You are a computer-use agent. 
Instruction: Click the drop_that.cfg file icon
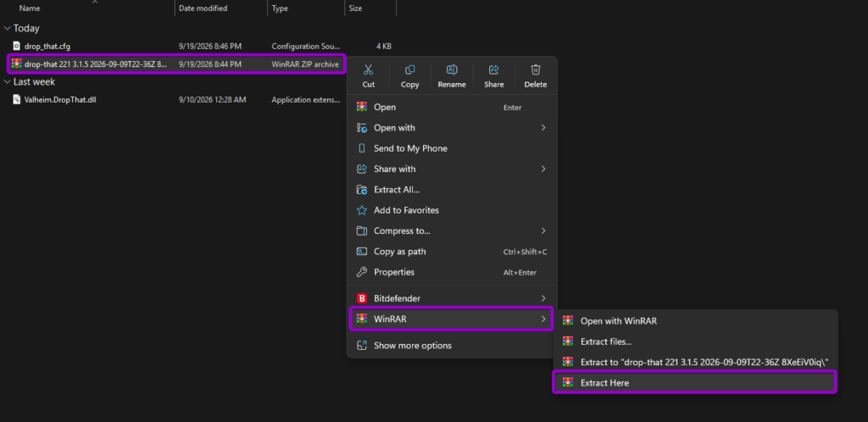17,46
